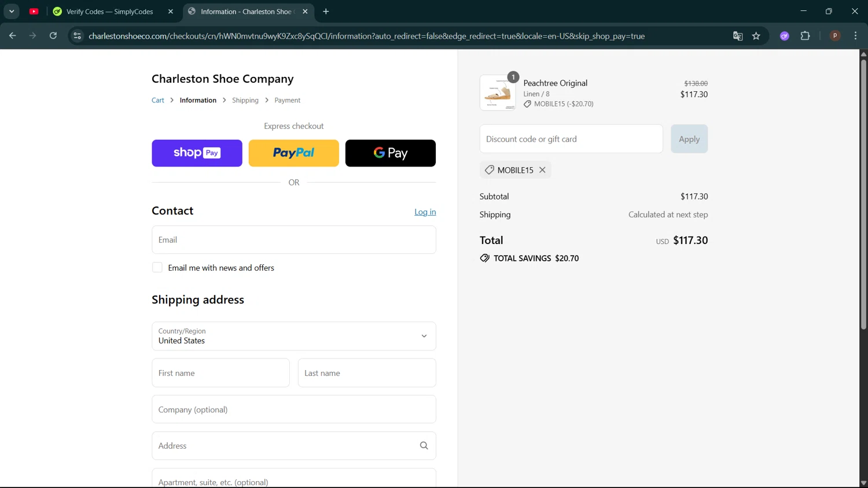Screen dimensions: 868x488
Task: Minimize the browser window
Action: (x=803, y=11)
